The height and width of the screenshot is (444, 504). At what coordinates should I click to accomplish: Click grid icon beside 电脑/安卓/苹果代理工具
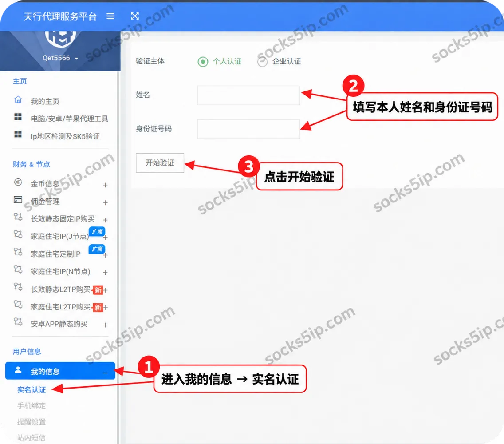point(18,117)
